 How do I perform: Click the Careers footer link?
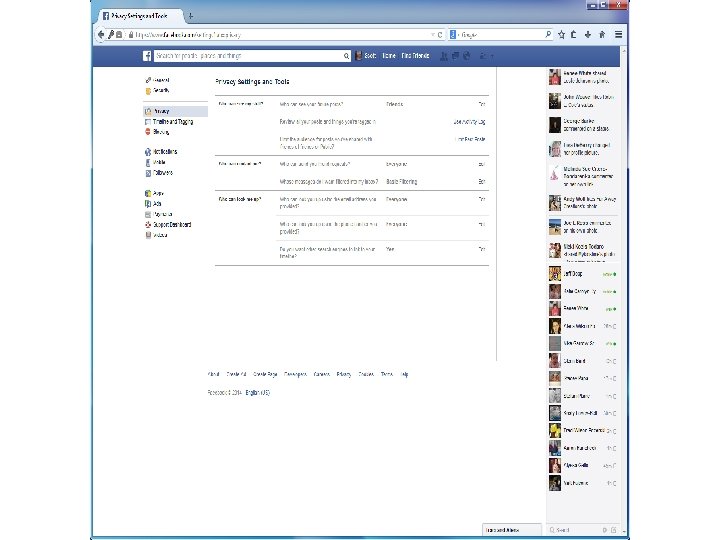coord(321,374)
